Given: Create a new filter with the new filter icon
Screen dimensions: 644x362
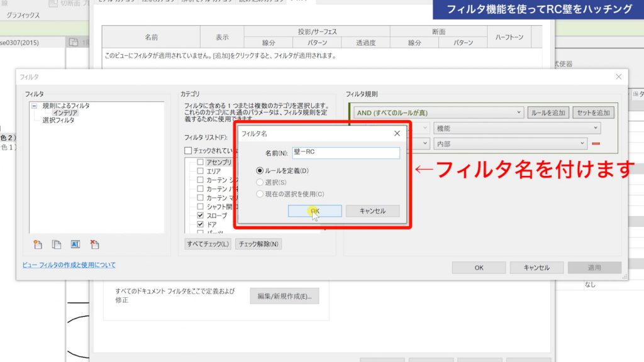Looking at the screenshot, I should (x=36, y=244).
